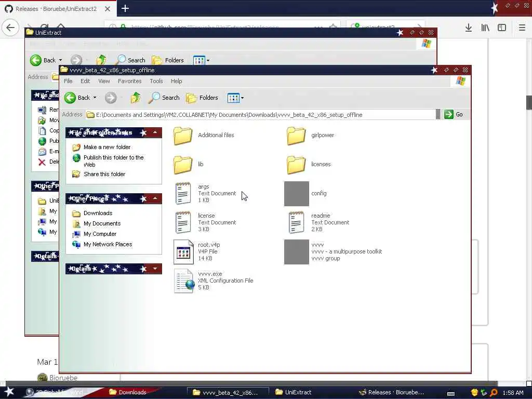Click Forward arrow in UniExtract window
Screen dimensions: 532x399
click(76, 60)
